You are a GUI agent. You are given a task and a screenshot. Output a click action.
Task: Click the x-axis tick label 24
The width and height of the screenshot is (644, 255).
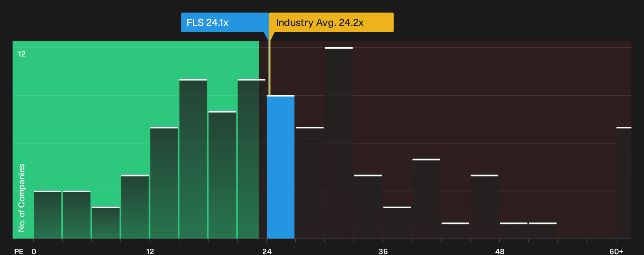(267, 251)
